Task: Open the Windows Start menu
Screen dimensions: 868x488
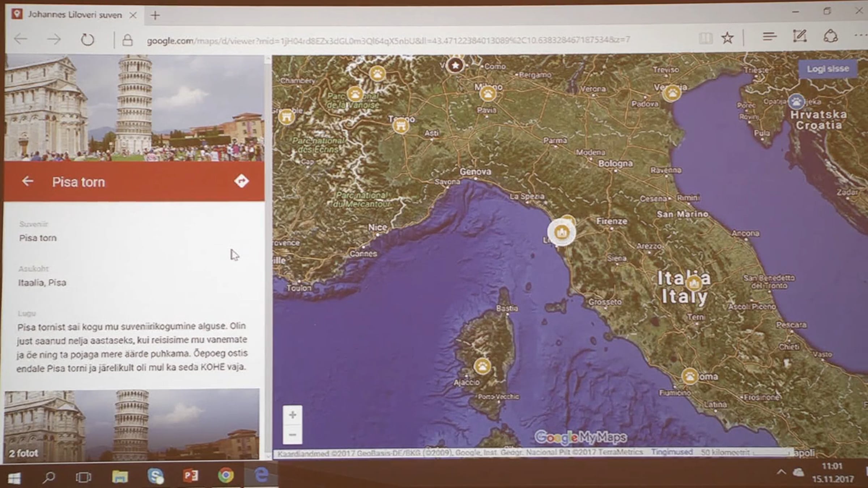Action: coord(14,478)
